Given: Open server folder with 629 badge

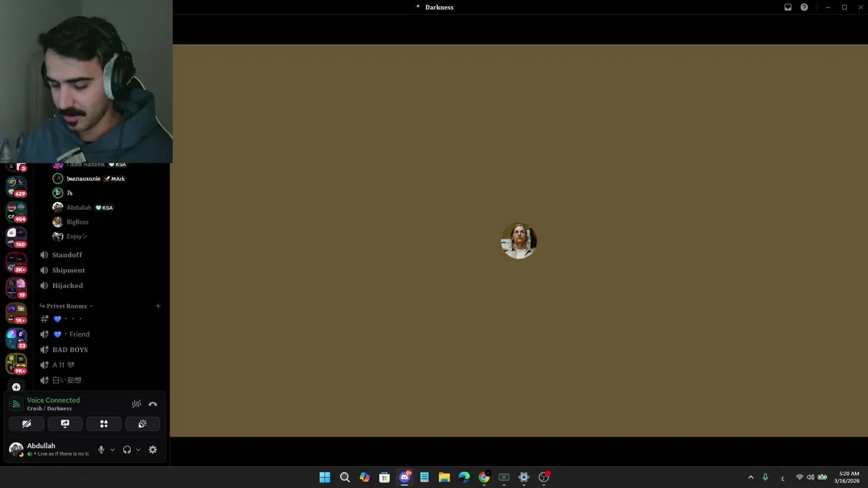Looking at the screenshot, I should point(16,187).
